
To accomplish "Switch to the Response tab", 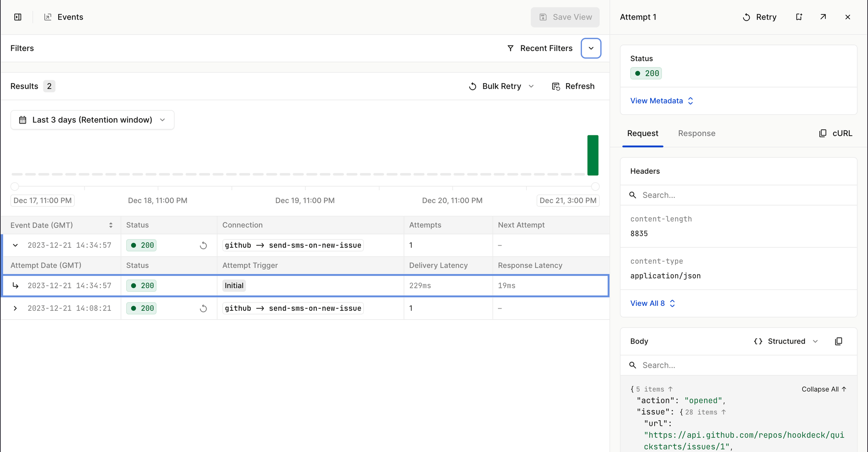I will tap(696, 133).
